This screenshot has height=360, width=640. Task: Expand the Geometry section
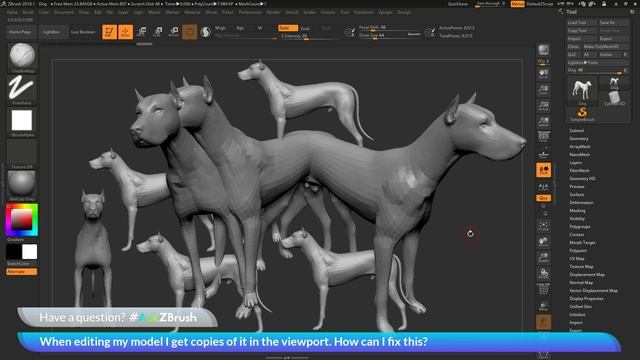578,139
